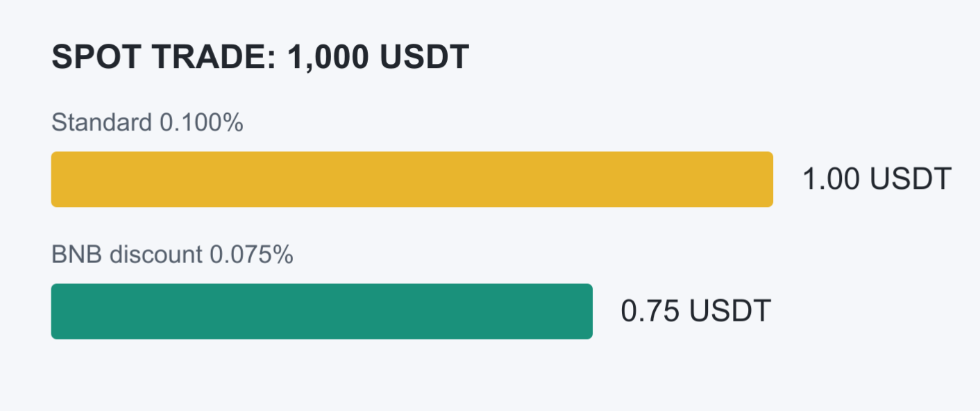Screen dimensions: 980x411
Task: Click the BNB discount 0.075% label
Action: (x=172, y=255)
